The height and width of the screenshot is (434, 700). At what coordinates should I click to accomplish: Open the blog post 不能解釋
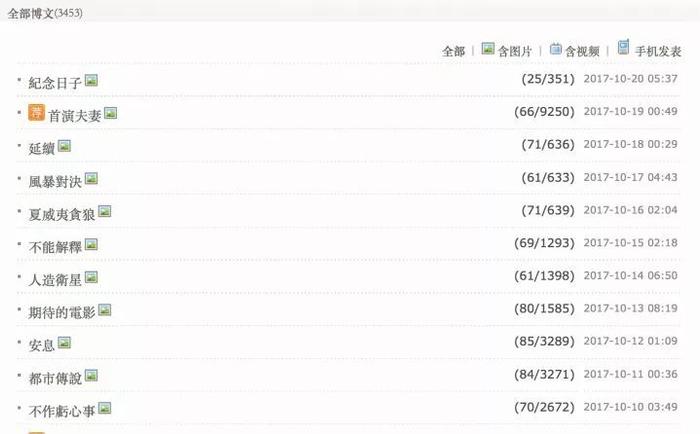(55, 247)
